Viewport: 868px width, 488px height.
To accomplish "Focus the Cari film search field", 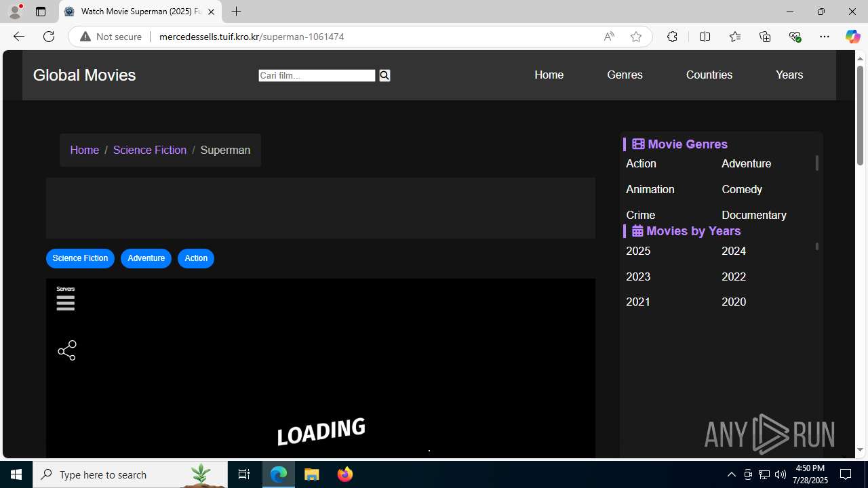I will pos(317,75).
